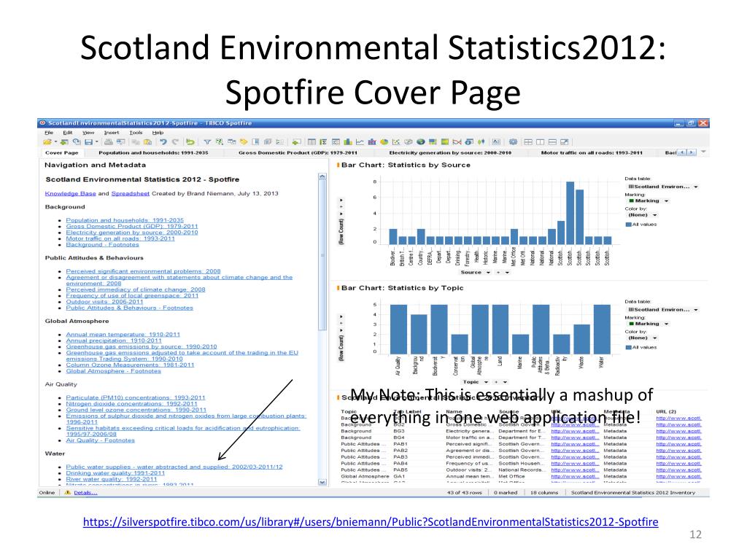
Task: Switch to Cover Page tab
Action: tap(61, 153)
